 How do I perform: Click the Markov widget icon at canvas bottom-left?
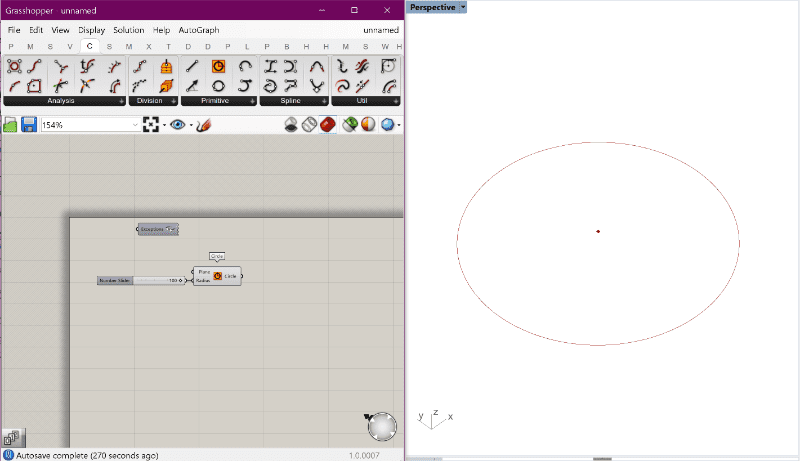12,438
